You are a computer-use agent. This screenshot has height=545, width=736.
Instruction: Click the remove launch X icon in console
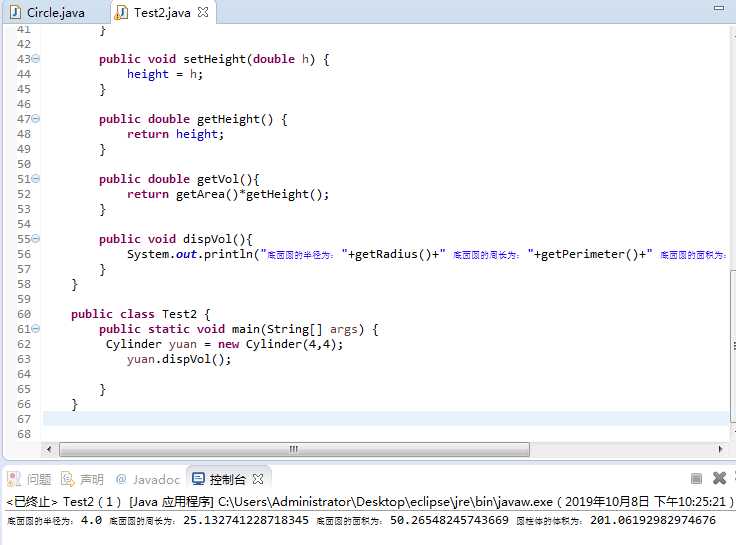tap(719, 478)
